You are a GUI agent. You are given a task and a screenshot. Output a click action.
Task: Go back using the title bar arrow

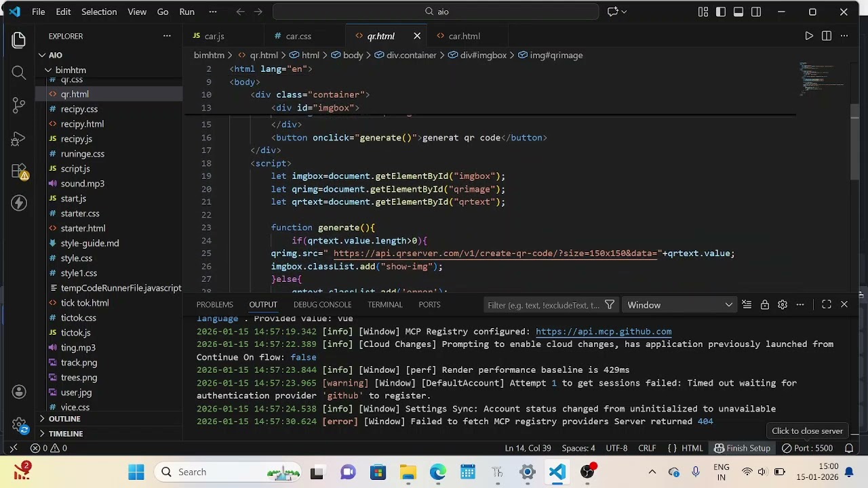coord(240,12)
